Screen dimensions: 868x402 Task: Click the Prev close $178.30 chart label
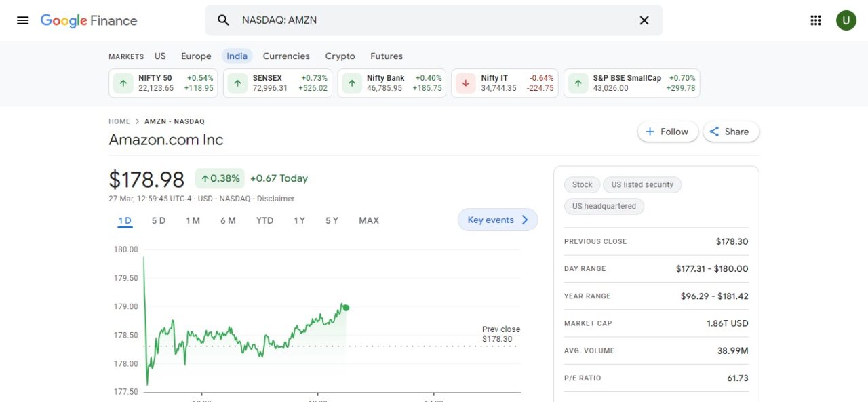click(501, 334)
